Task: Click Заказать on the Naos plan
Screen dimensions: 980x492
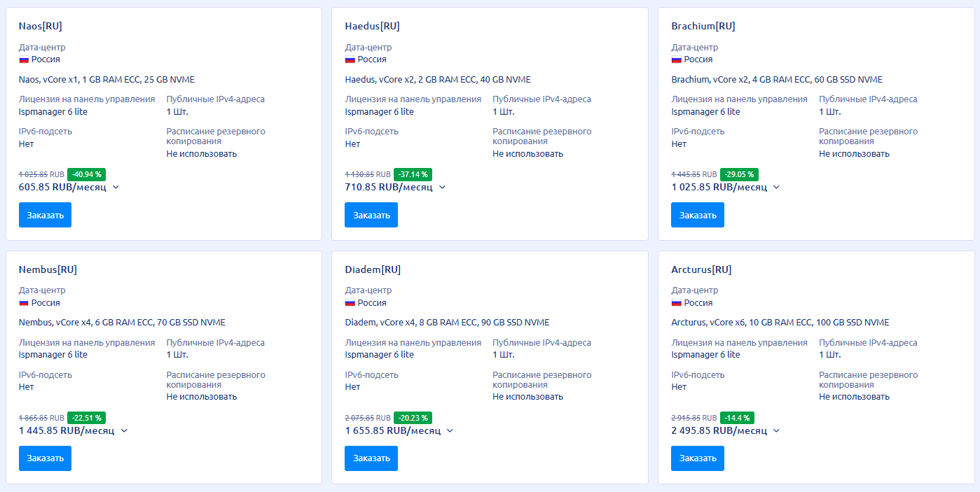Action: [x=45, y=215]
